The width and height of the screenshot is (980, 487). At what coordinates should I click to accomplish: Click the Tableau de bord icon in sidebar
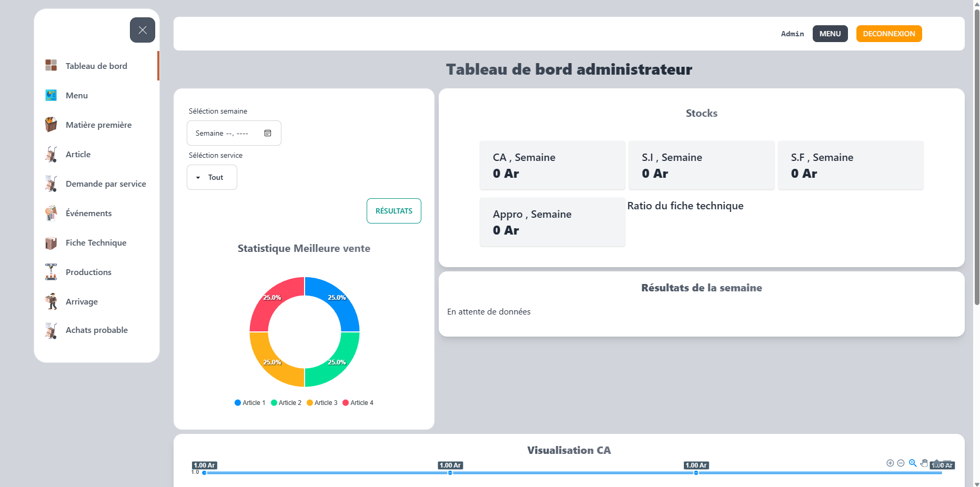[x=51, y=65]
